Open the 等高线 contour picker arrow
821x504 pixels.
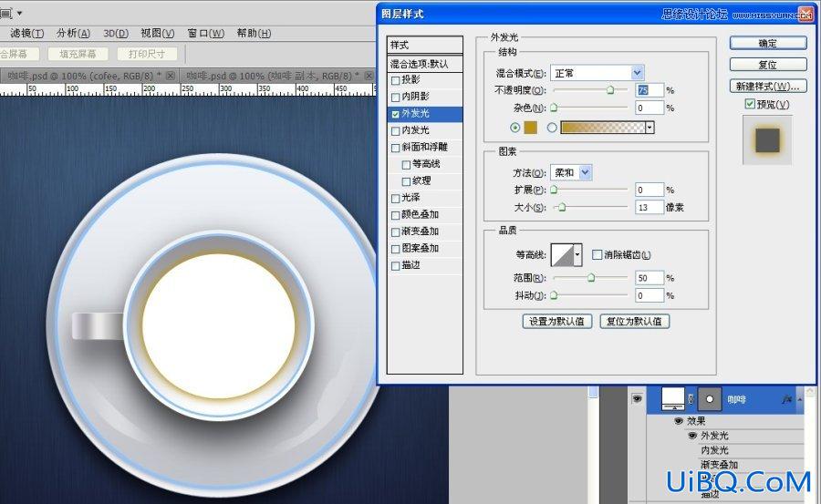pos(577,255)
